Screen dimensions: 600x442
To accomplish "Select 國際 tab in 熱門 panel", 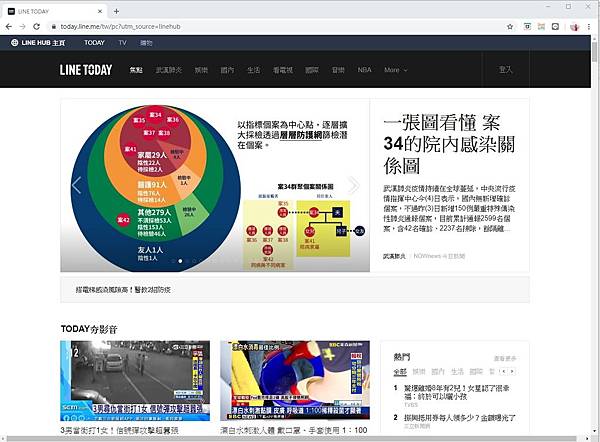I will pyautogui.click(x=476, y=372).
